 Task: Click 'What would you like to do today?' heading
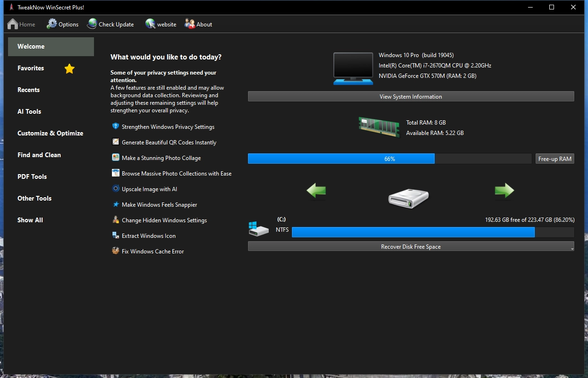coord(166,57)
